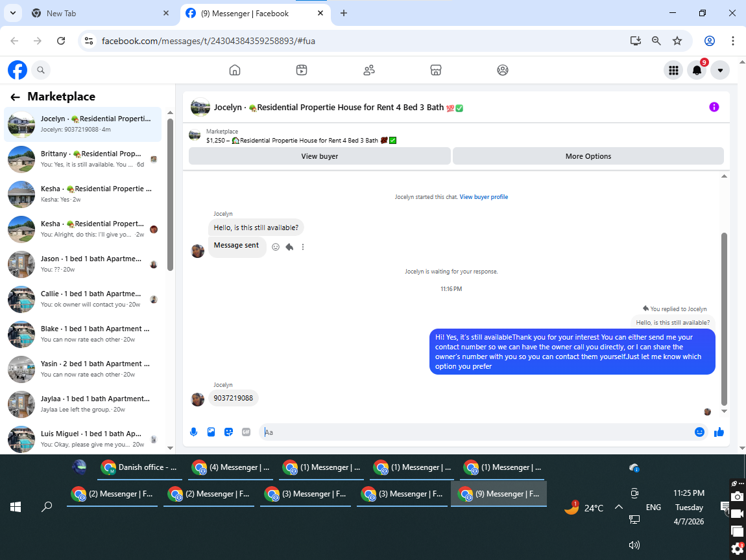Install app icon in address bar
The width and height of the screenshot is (746, 560).
pyautogui.click(x=636, y=41)
